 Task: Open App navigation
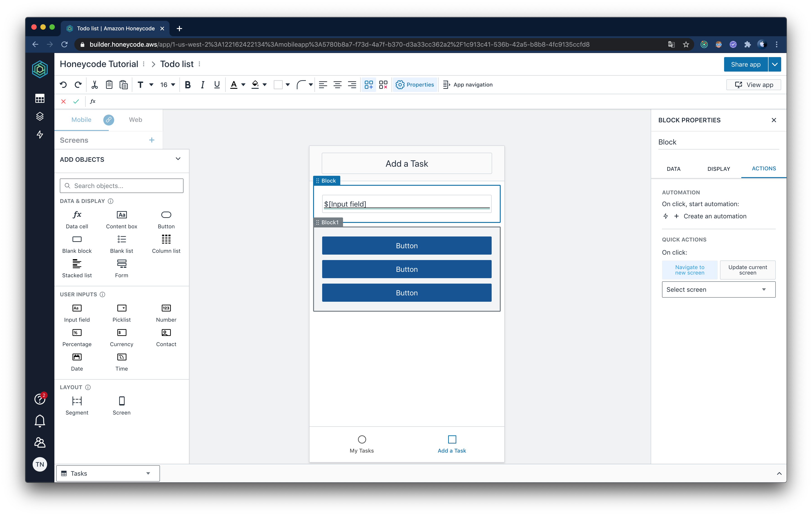click(467, 84)
